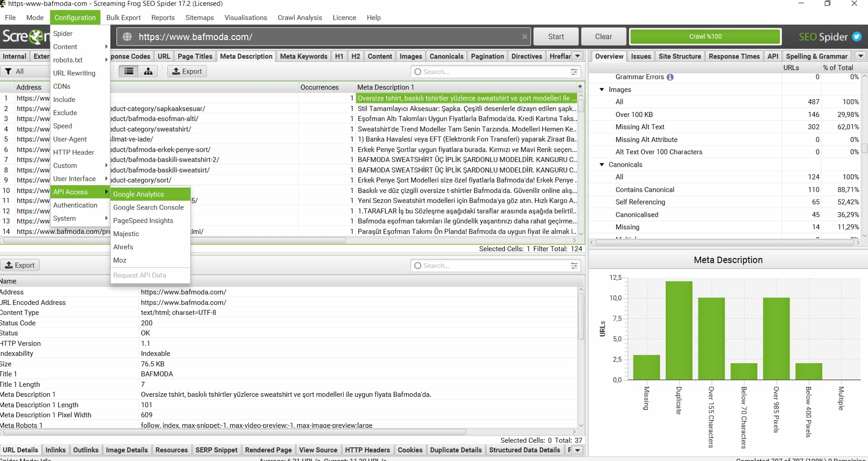This screenshot has width=868, height=461.
Task: Open the Site Structure tab
Action: coord(680,56)
